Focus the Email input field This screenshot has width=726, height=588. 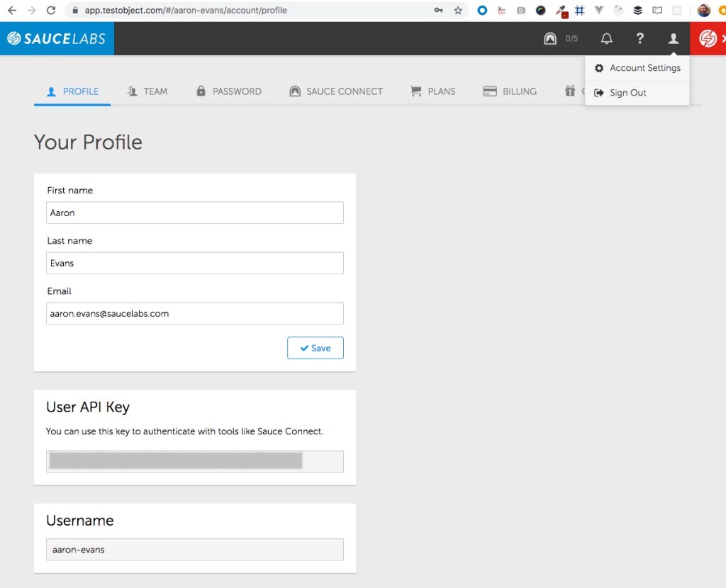195,313
